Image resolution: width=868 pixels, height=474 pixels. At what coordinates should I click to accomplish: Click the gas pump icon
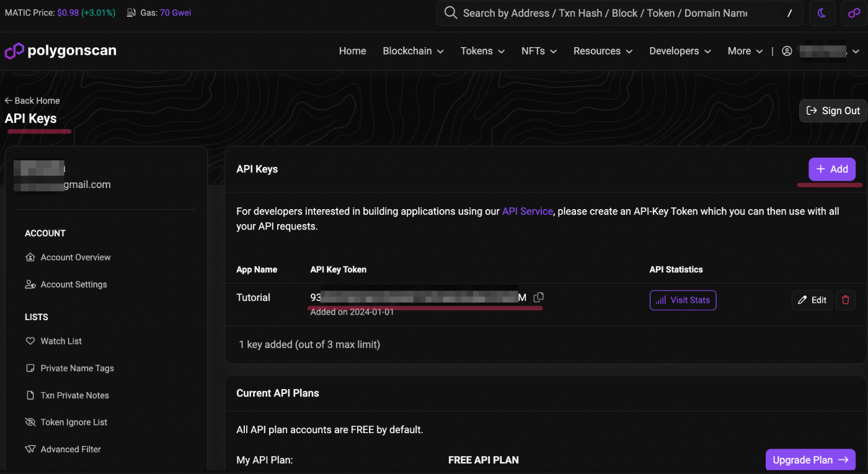coord(131,12)
